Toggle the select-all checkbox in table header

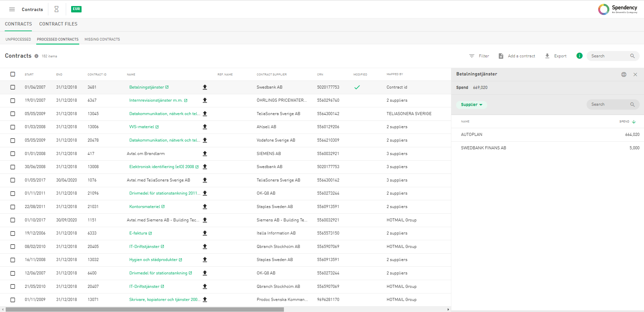13,74
